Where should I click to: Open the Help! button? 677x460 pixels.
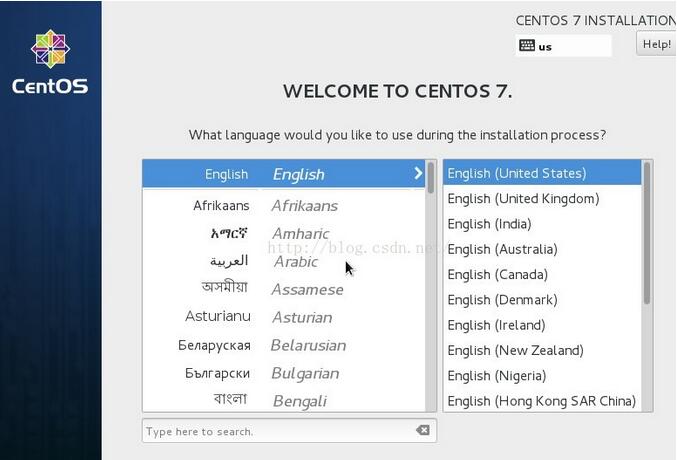coord(656,44)
